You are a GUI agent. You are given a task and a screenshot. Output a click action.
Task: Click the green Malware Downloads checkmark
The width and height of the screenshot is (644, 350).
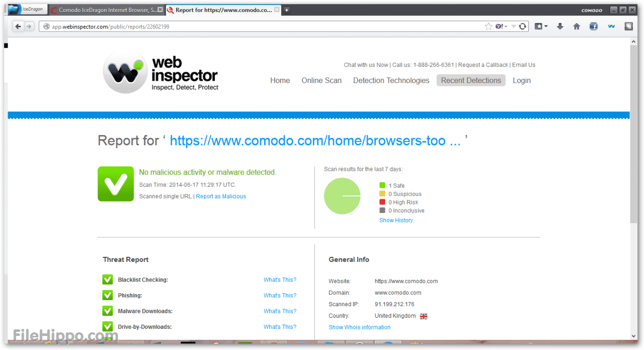[x=107, y=311]
